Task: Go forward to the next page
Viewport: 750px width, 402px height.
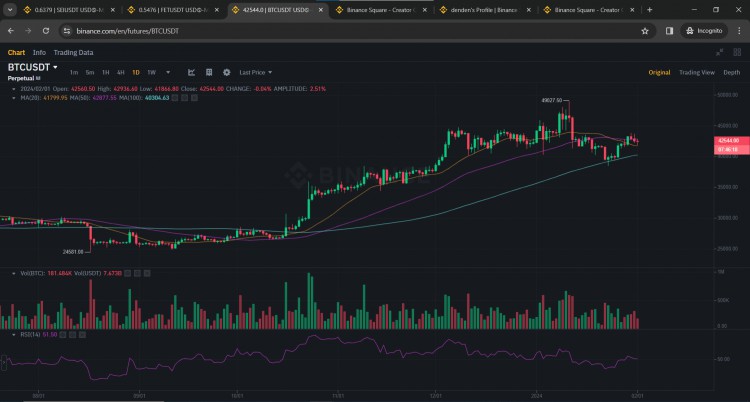Action: (x=28, y=31)
